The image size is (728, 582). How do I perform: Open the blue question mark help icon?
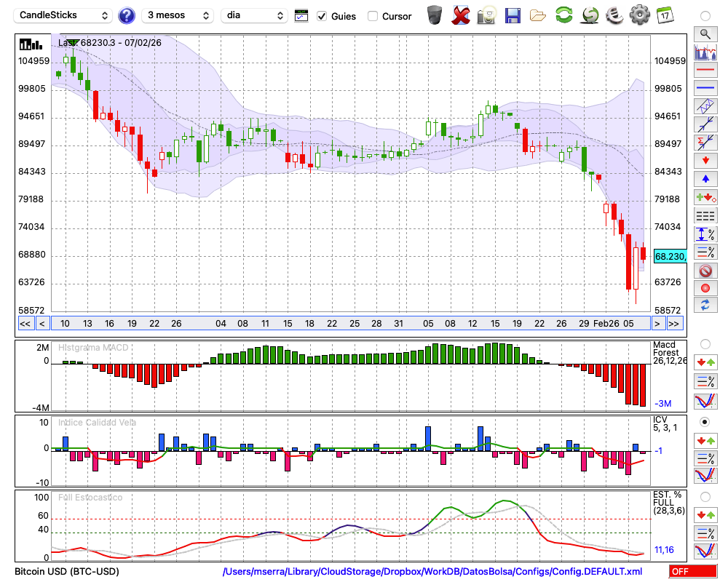click(127, 16)
